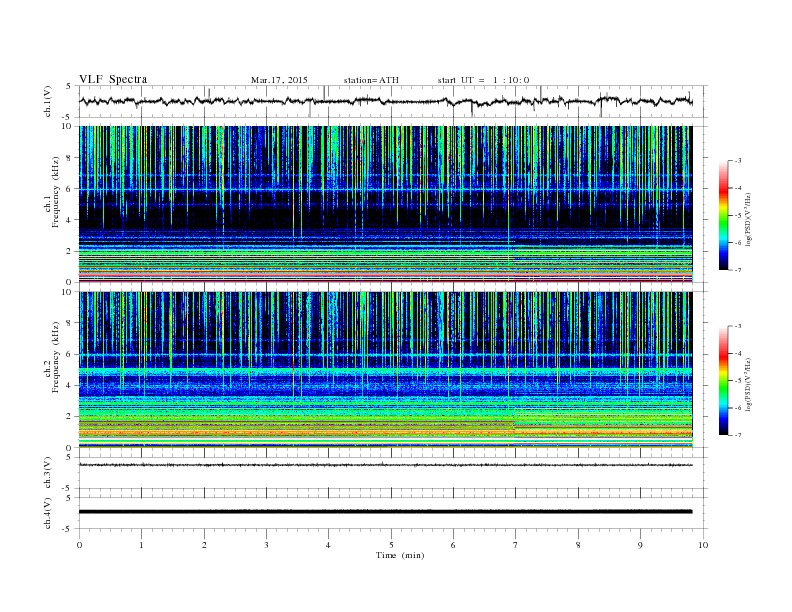Click time axis tick label "8"
Screen dimensions: 792x612
pos(578,545)
